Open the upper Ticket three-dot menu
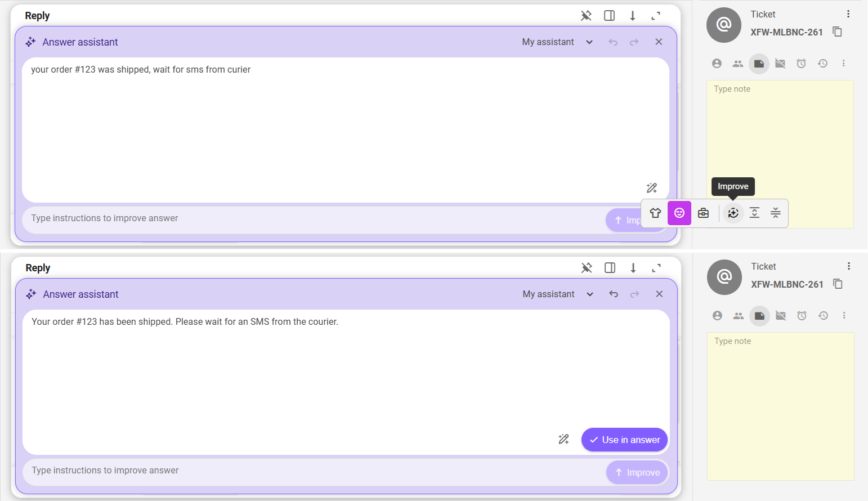 pos(848,14)
